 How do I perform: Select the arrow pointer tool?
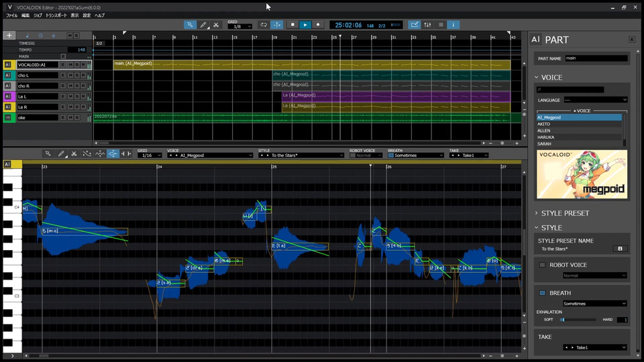(x=191, y=25)
